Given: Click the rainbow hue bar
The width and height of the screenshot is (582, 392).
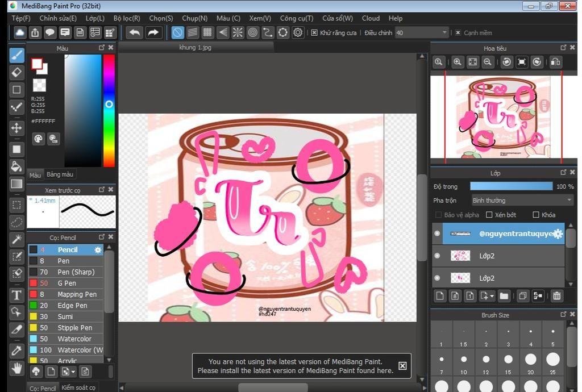Looking at the screenshot, I should point(109,111).
